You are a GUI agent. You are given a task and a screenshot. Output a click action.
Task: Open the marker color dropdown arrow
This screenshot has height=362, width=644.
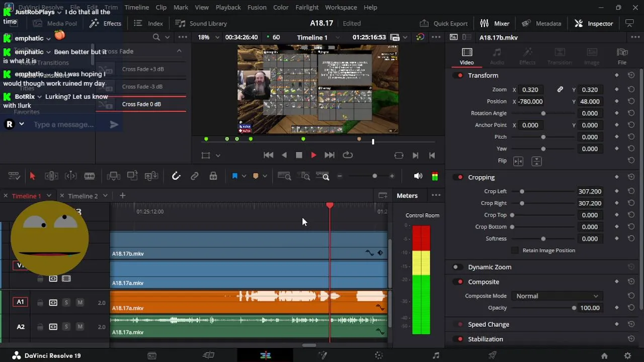click(x=265, y=176)
